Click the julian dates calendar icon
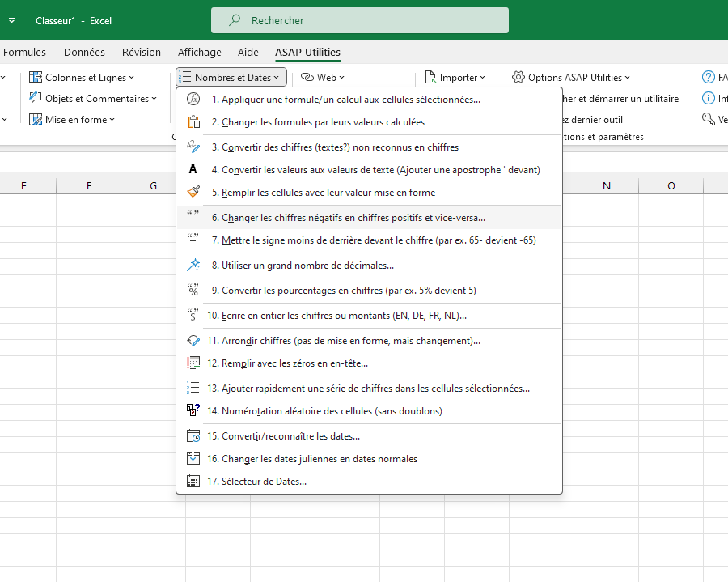Screen dimensions: 728x582 (x=193, y=458)
